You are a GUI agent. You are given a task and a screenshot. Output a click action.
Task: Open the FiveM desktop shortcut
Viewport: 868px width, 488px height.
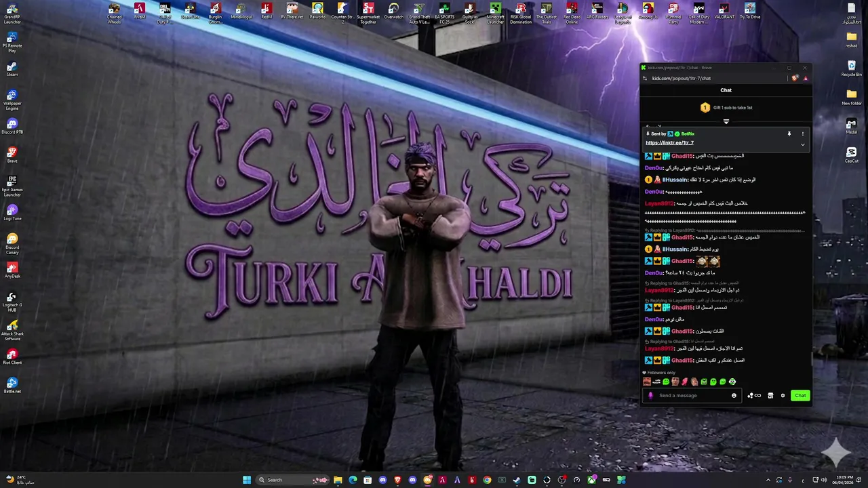pyautogui.click(x=140, y=11)
